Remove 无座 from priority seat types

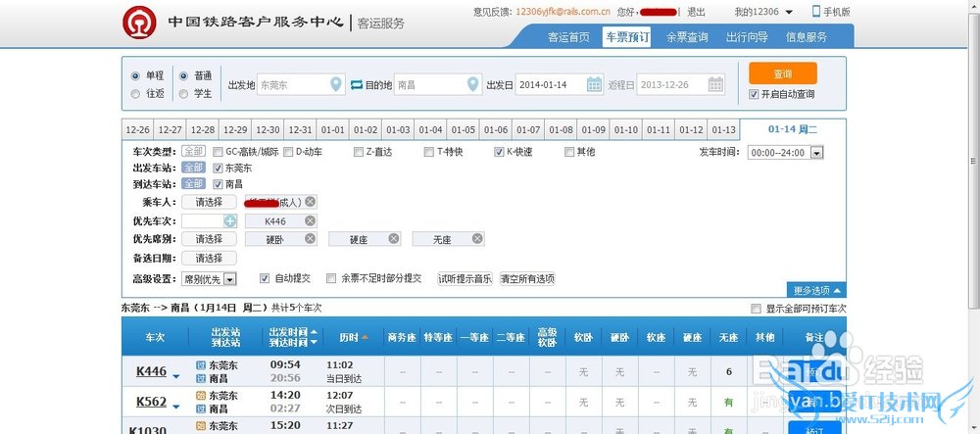[477, 239]
